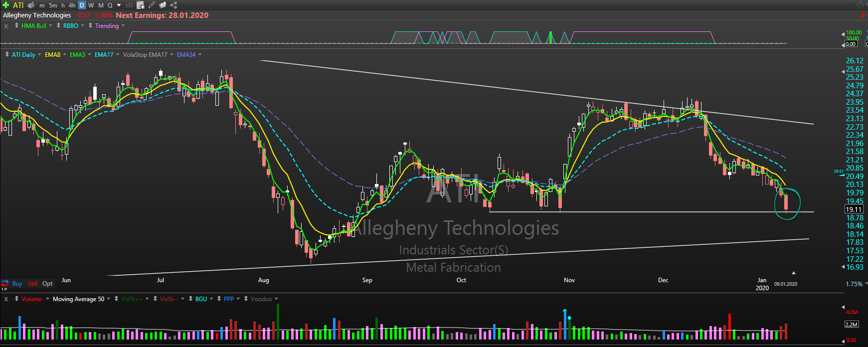868x347 pixels.
Task: Star the chart as favorite
Action: click(861, 5)
